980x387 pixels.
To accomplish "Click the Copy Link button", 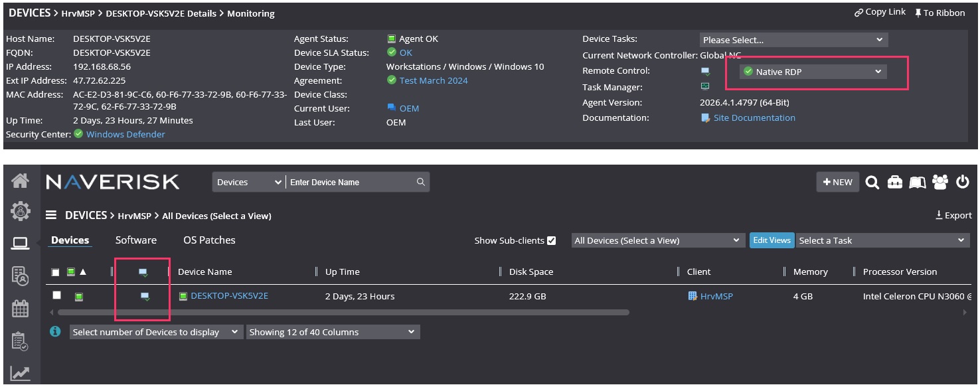I will (880, 12).
